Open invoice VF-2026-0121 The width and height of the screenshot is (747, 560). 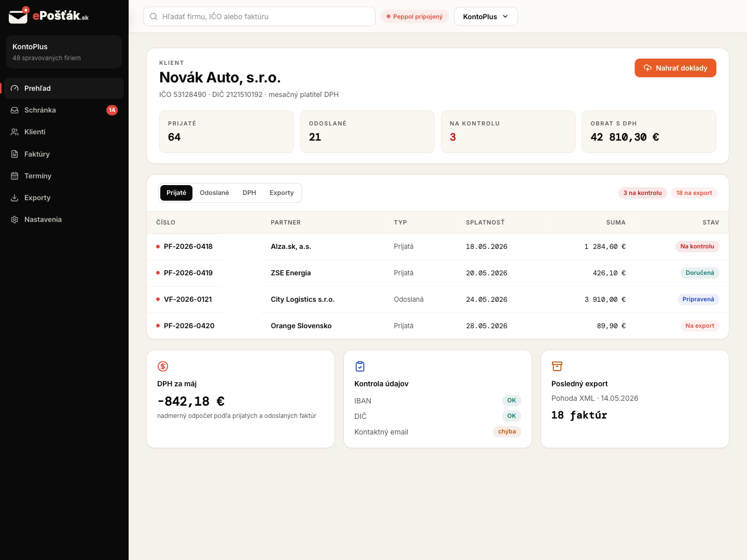(x=188, y=299)
